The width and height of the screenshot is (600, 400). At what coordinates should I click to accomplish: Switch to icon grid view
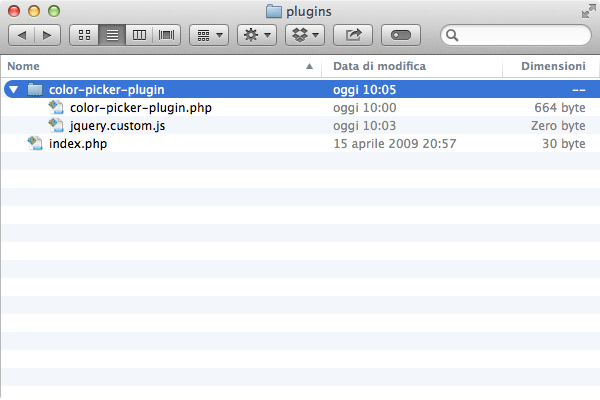(84, 35)
